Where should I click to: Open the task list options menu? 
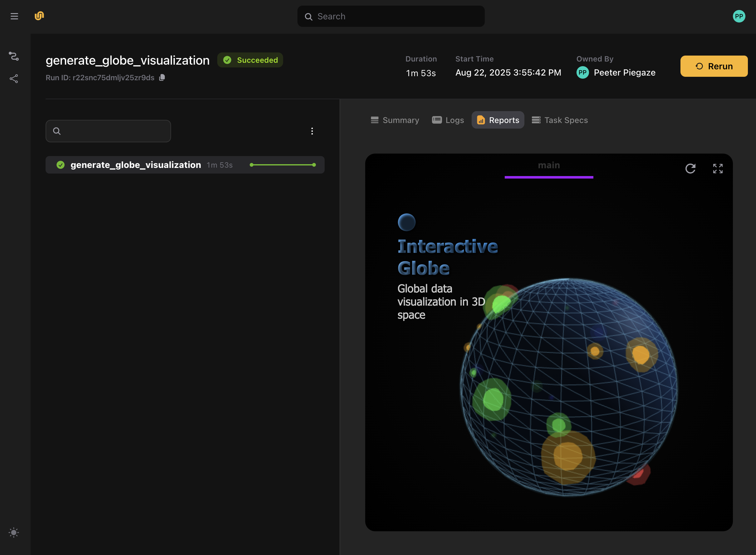(x=312, y=131)
